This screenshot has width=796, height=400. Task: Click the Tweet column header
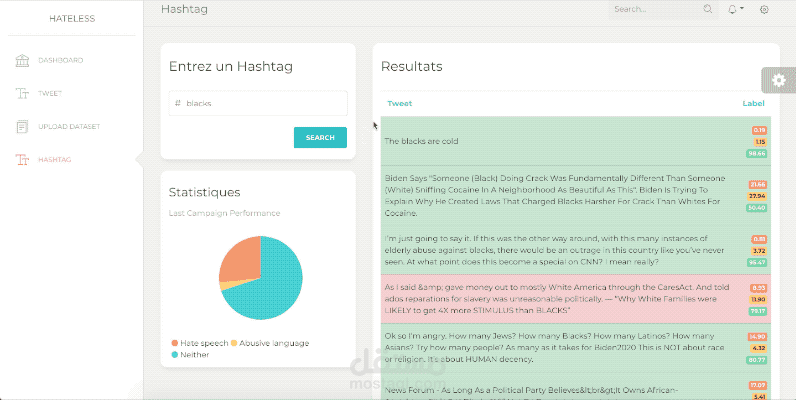tap(400, 104)
